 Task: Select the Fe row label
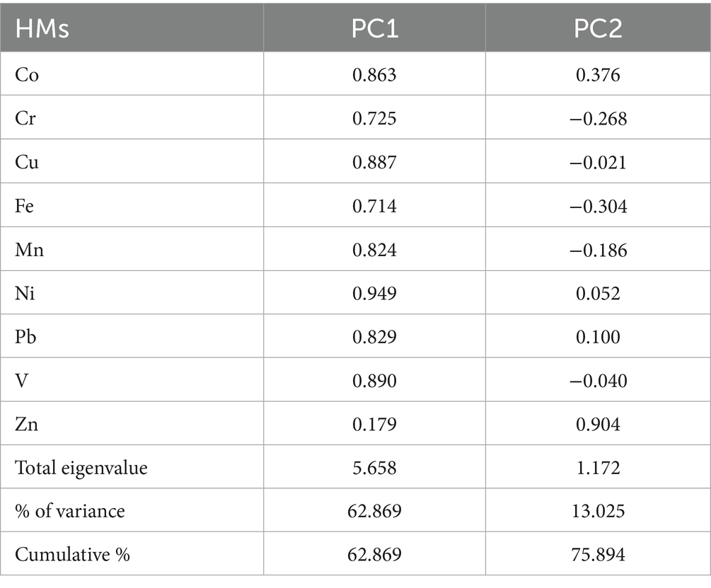pos(25,206)
